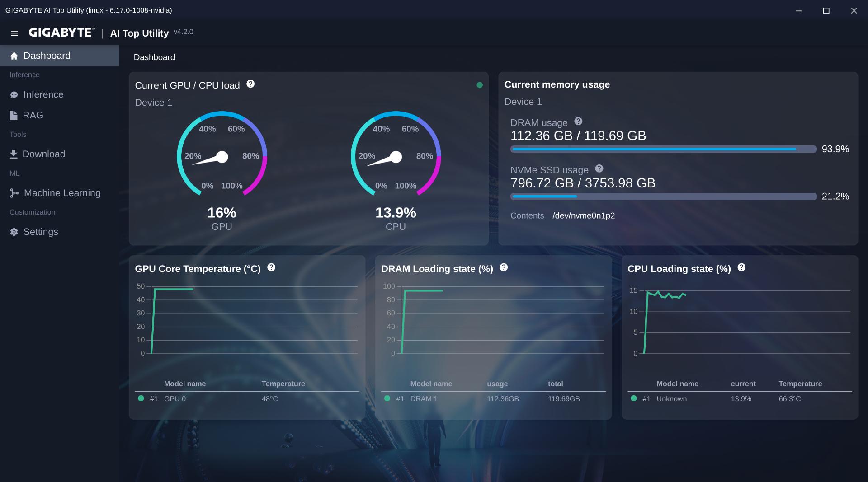
Task: Click the GPU 0 legend dot
Action: click(141, 398)
